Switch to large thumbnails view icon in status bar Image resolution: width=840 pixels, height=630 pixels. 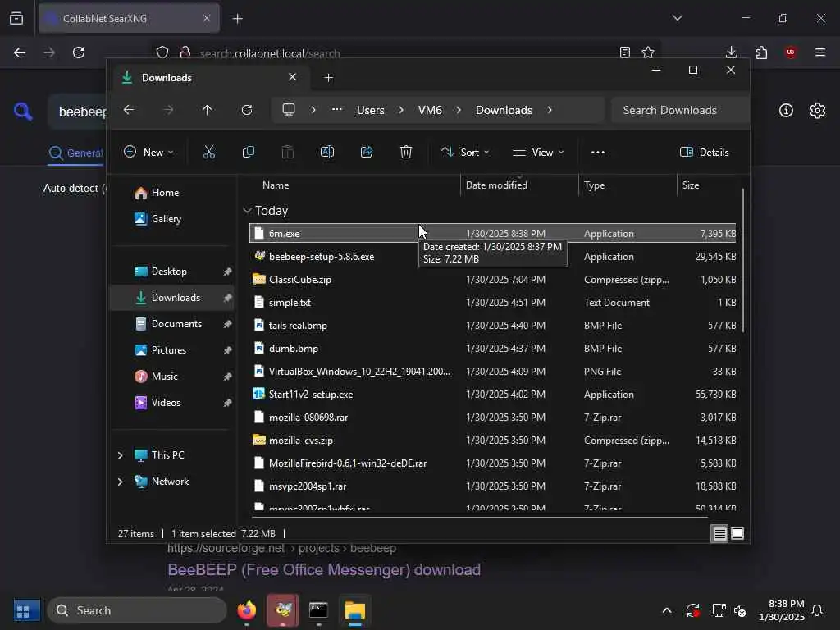point(737,533)
